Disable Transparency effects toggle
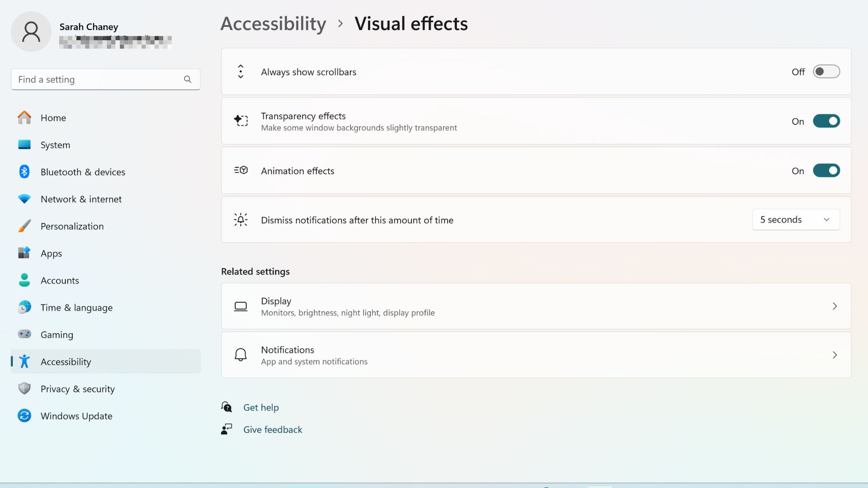 826,121
